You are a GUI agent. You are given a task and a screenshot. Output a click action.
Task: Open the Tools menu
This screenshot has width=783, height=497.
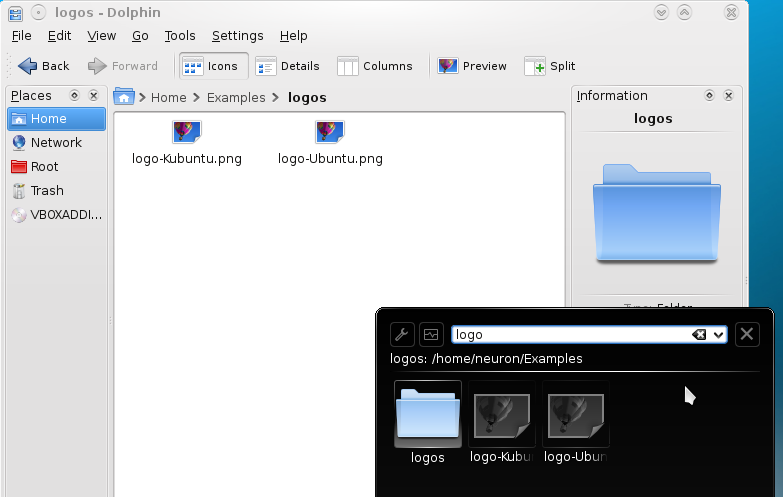coord(180,36)
